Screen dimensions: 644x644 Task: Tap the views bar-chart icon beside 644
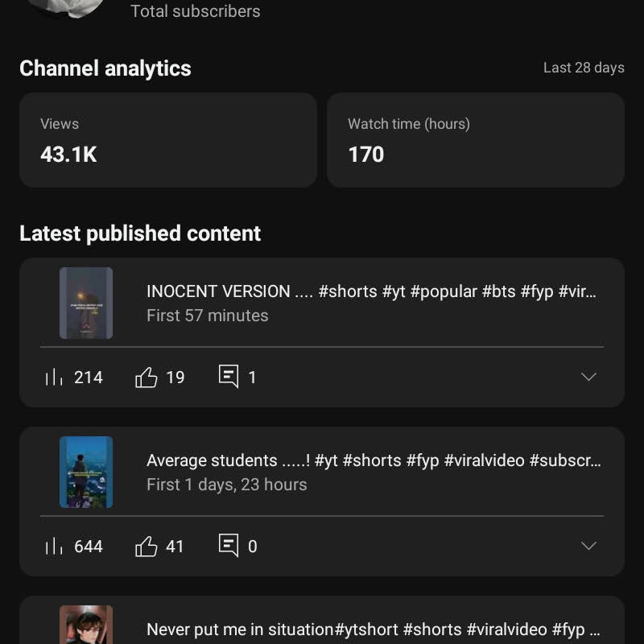tap(54, 546)
